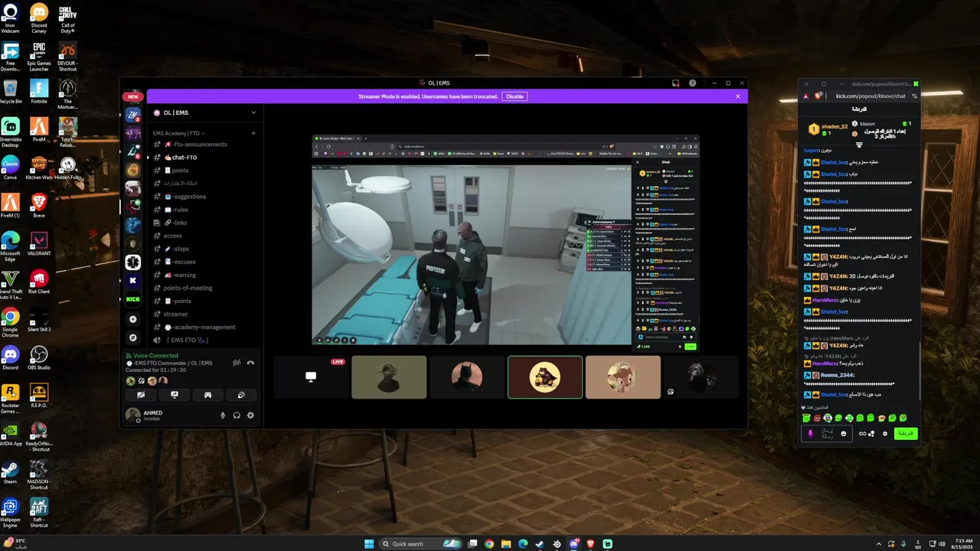Screen dimensions: 980x551
Task: Toggle screen sharing in the voice panel
Action: (x=175, y=395)
